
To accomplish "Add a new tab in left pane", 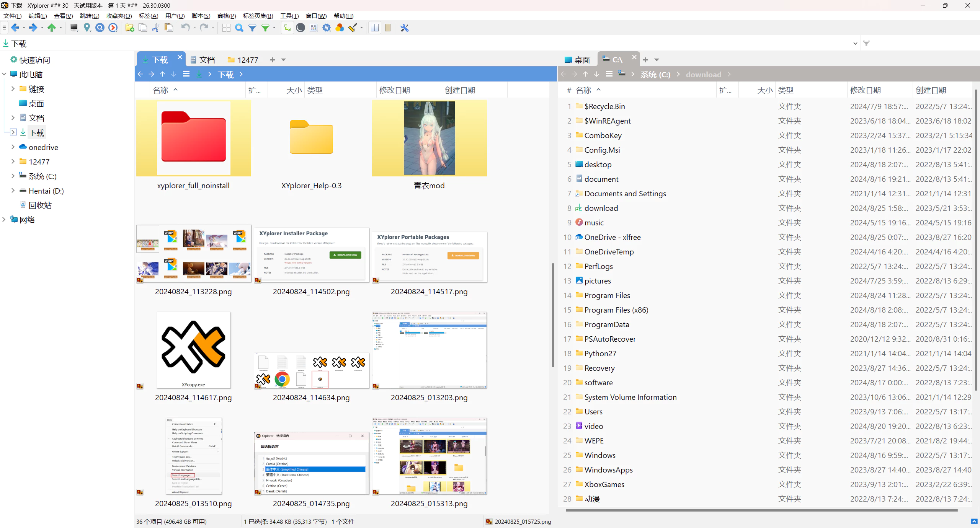I will 272,60.
